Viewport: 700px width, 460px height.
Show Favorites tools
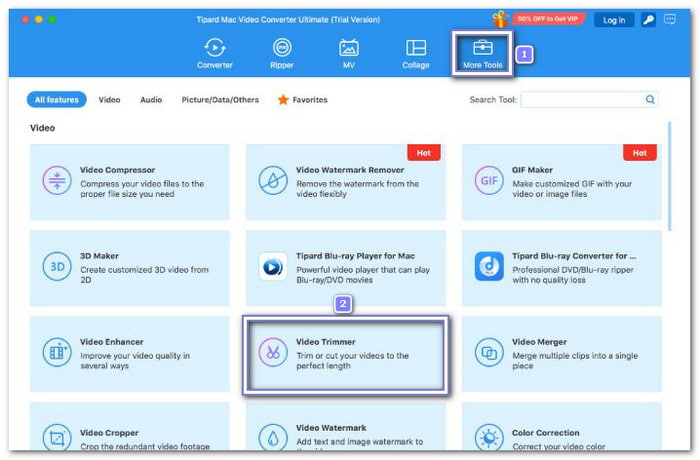click(x=310, y=100)
